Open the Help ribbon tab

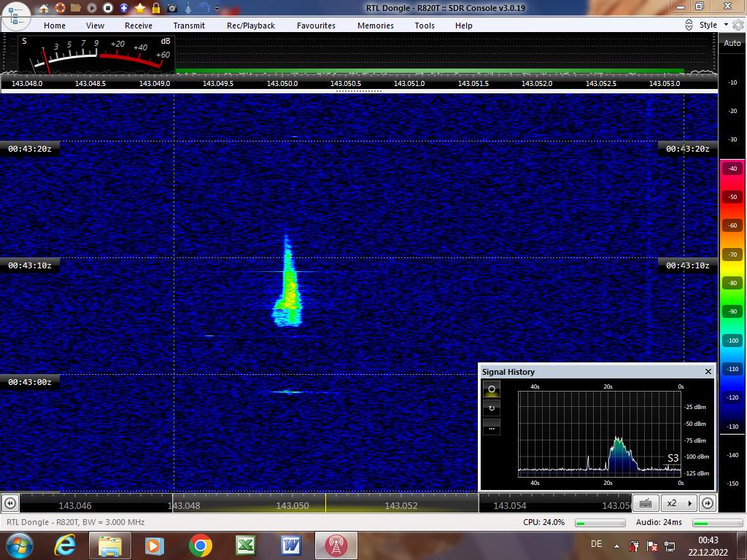463,26
